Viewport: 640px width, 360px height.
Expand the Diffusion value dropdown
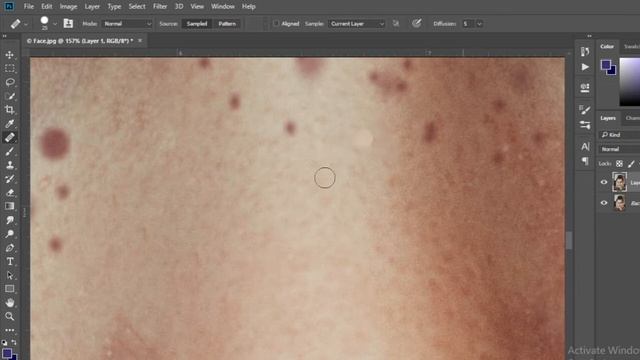[x=480, y=24]
